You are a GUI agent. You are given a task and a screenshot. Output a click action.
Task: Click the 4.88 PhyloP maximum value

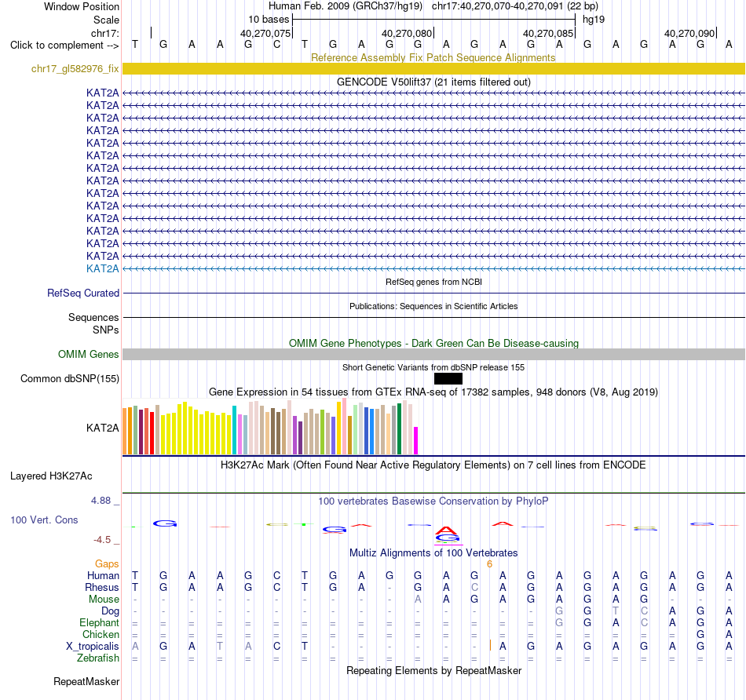click(101, 500)
